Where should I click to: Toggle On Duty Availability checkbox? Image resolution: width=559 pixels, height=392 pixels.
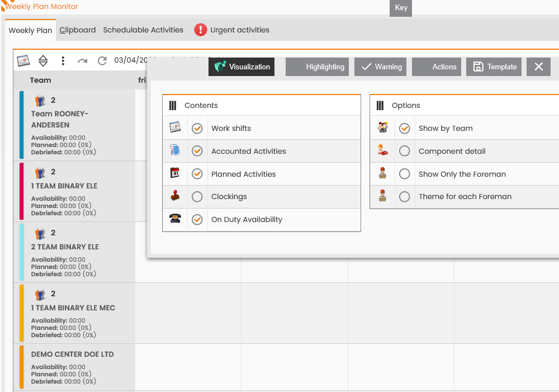pyautogui.click(x=197, y=219)
